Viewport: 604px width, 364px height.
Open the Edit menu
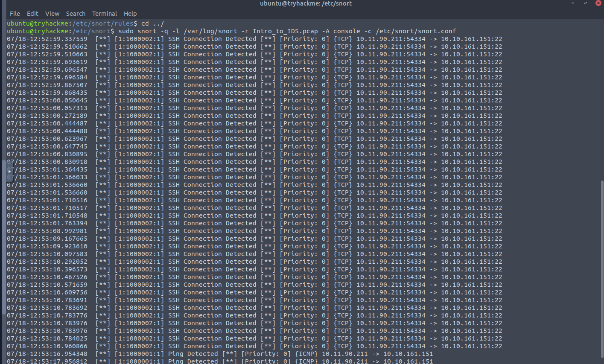tap(32, 14)
